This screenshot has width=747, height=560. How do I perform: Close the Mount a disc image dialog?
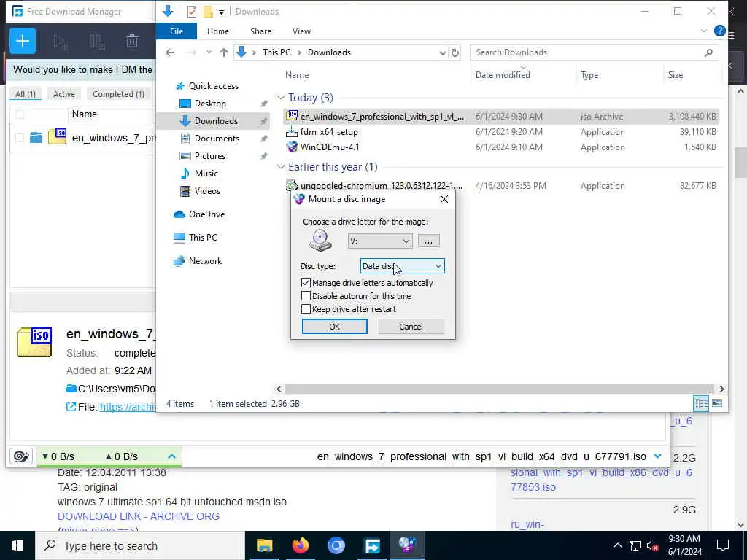(x=444, y=199)
